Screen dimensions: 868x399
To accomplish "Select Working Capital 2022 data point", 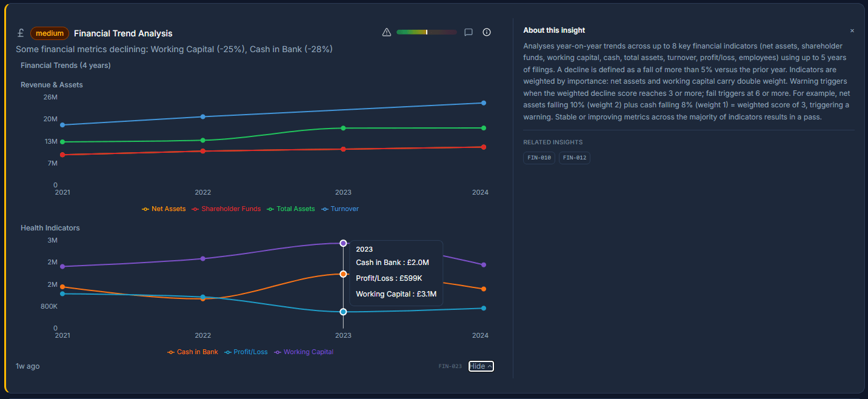I will click(203, 259).
